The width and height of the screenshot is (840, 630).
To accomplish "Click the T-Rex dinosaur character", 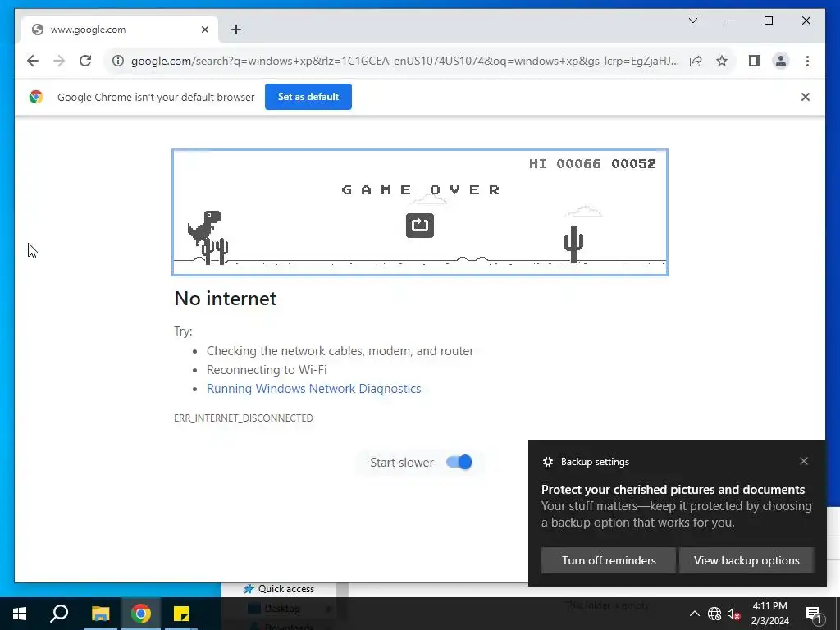I will click(x=204, y=228).
